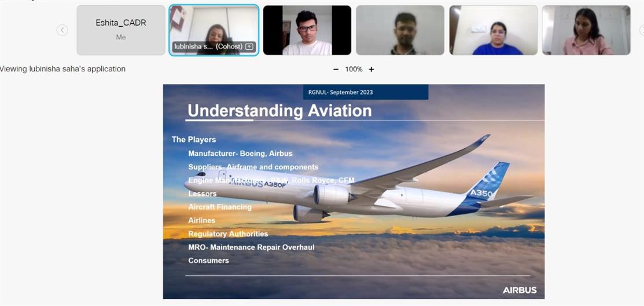Select the woman in pink shirt video tile
The width and height of the screenshot is (644, 306).
click(x=586, y=30)
